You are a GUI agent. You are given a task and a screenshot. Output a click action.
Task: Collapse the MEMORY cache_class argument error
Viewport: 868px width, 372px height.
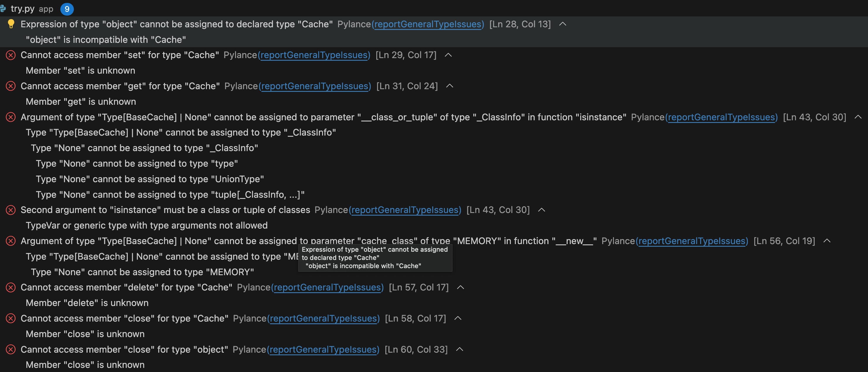(828, 241)
